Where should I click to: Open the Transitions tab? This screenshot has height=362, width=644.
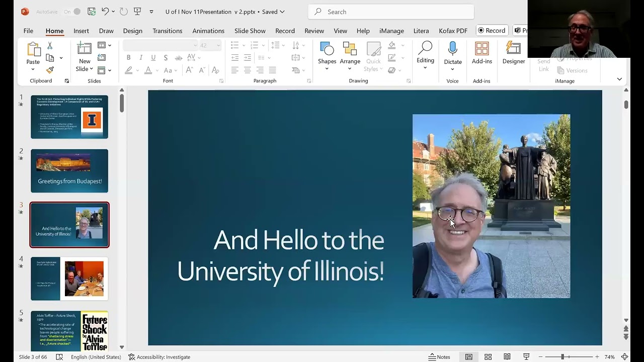click(168, 31)
